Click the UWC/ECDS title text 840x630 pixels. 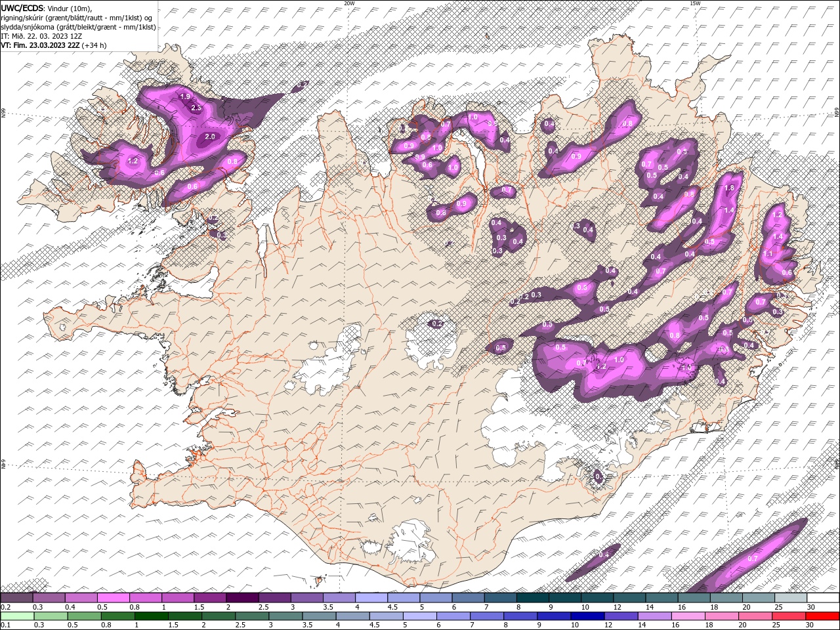coord(22,7)
